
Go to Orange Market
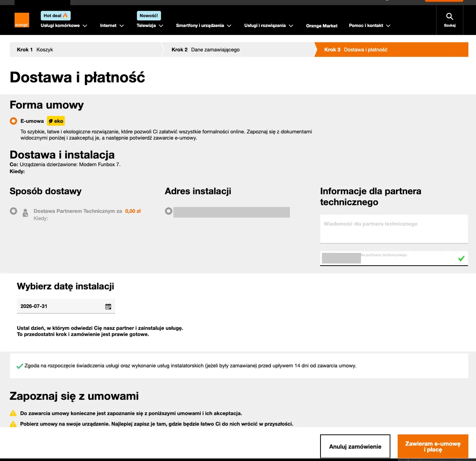(x=322, y=26)
